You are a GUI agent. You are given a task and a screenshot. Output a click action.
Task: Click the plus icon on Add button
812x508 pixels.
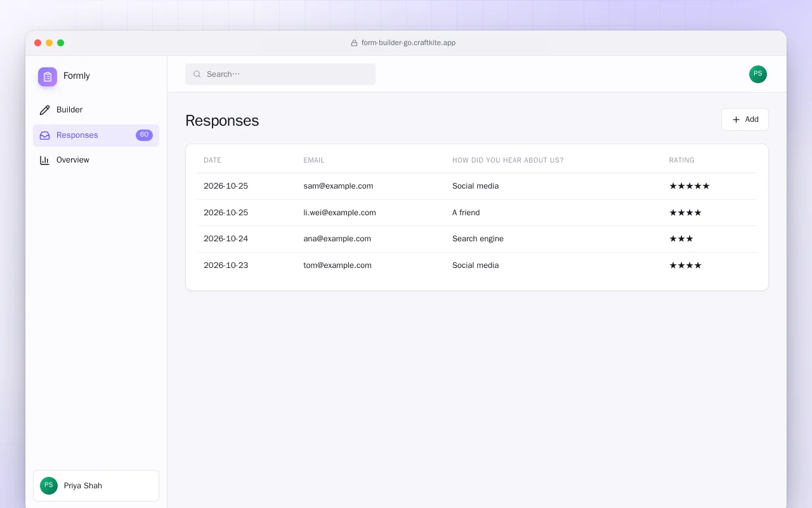736,119
